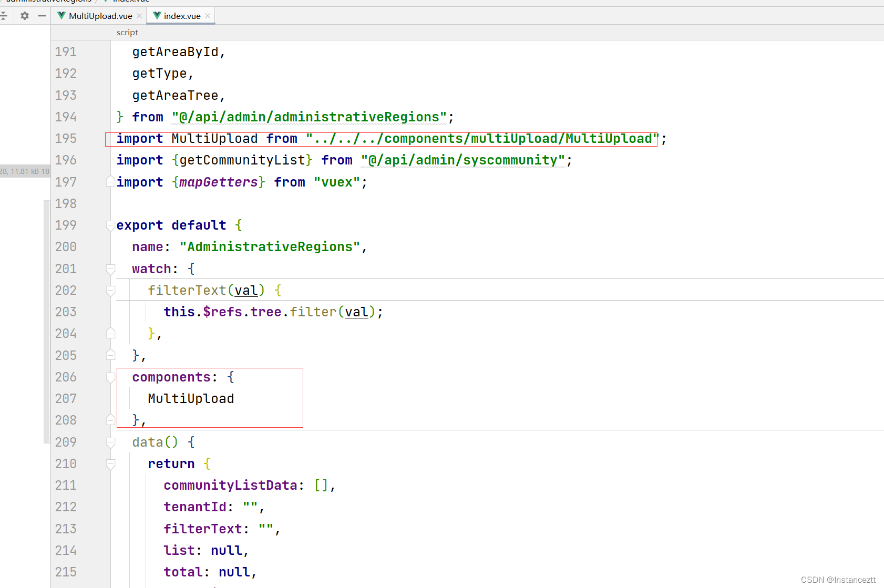Viewport: 884px width, 588px height.
Task: Close the index.vue tab
Action: 208,16
